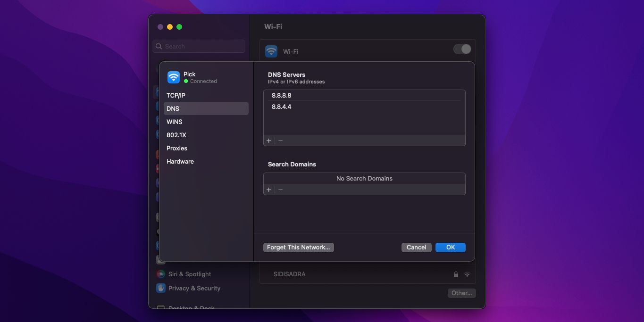Screen dimensions: 644x322
Task: Add a DNS server using the plus icon
Action: tap(268, 140)
